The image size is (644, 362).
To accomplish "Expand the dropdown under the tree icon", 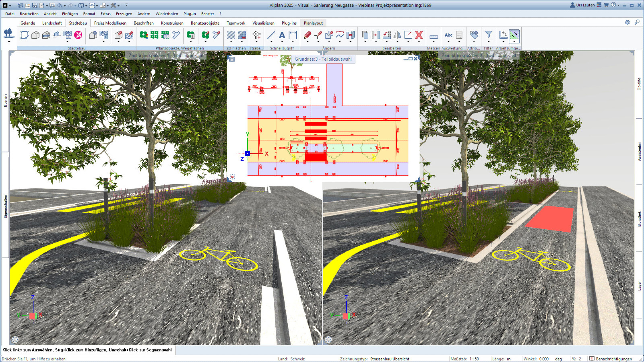I will click(9, 41).
